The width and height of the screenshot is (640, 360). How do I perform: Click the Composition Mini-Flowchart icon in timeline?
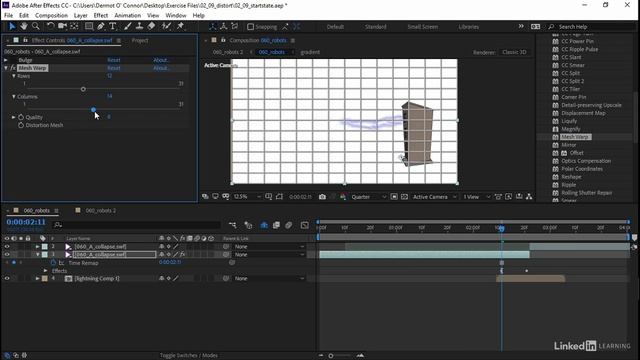233,225
